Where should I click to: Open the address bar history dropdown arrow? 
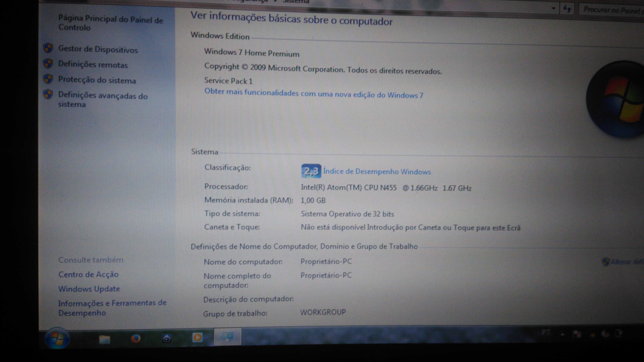553,9
